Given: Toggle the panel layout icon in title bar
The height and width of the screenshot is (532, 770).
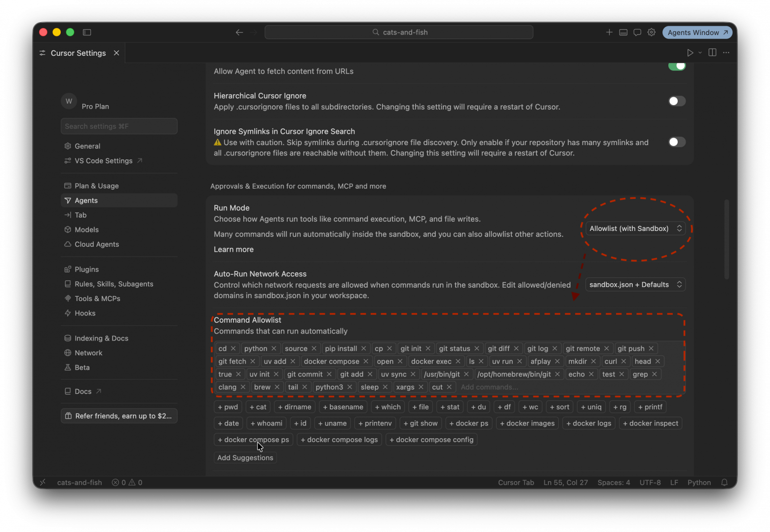Looking at the screenshot, I should 623,33.
